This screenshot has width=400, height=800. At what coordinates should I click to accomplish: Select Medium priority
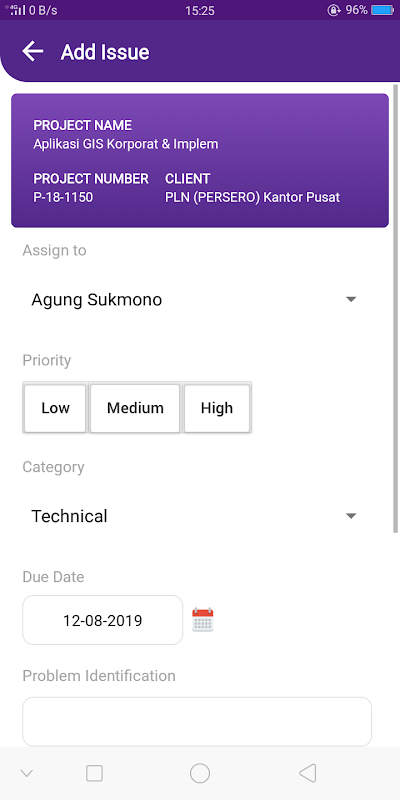[x=135, y=408]
